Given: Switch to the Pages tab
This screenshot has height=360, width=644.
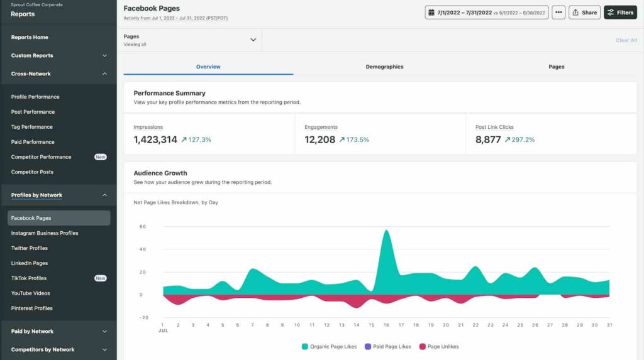Looking at the screenshot, I should click(x=556, y=67).
